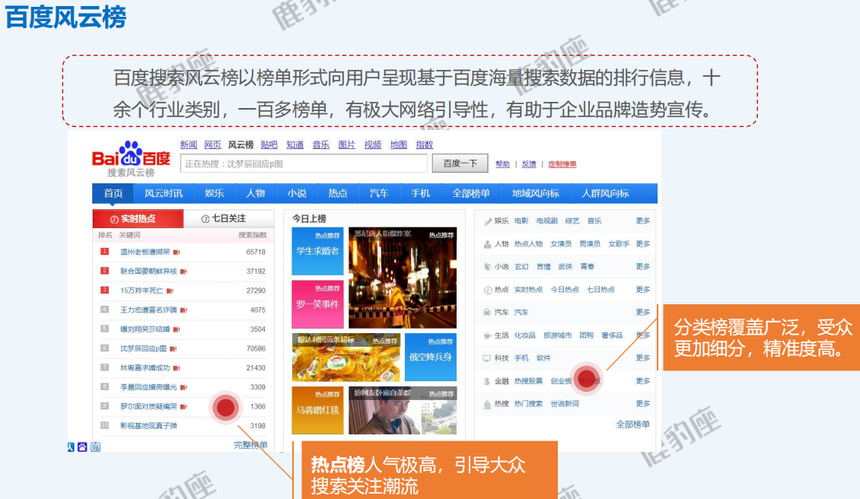Open keyword 温州老板遭绑架
860x499 pixels.
pos(145,252)
